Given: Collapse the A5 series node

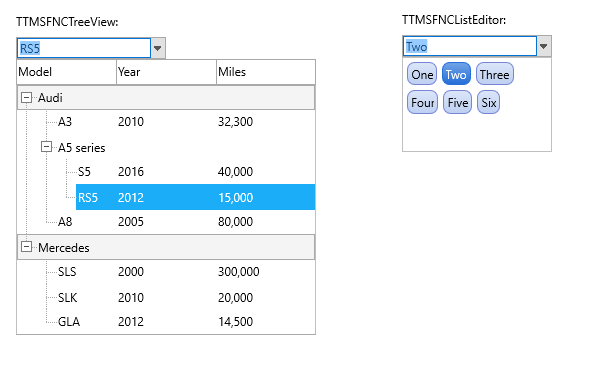Looking at the screenshot, I should click(46, 147).
